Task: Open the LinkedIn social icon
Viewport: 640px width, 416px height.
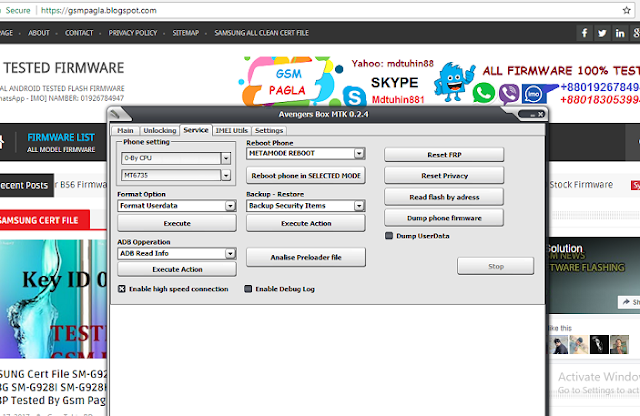Action: point(620,33)
